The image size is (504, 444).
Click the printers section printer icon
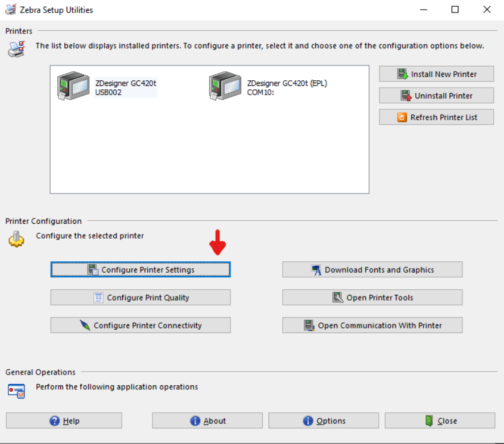[16, 49]
